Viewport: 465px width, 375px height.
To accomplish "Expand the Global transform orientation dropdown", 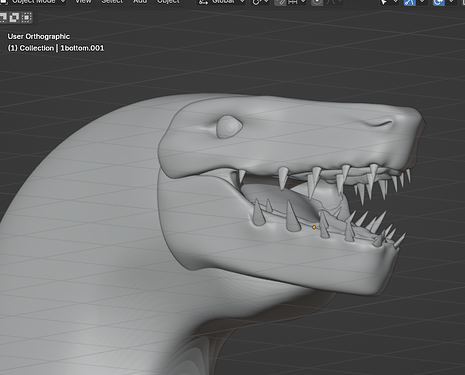I will (x=221, y=2).
